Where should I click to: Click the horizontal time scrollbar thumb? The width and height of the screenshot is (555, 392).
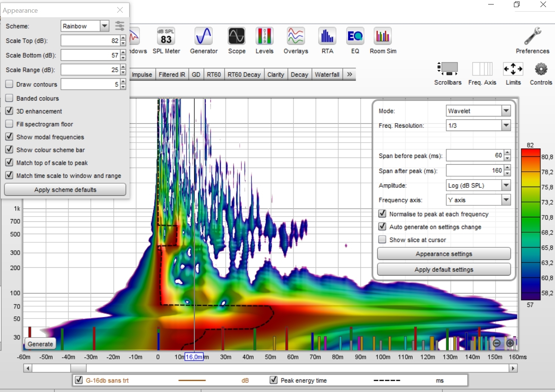pyautogui.click(x=78, y=368)
